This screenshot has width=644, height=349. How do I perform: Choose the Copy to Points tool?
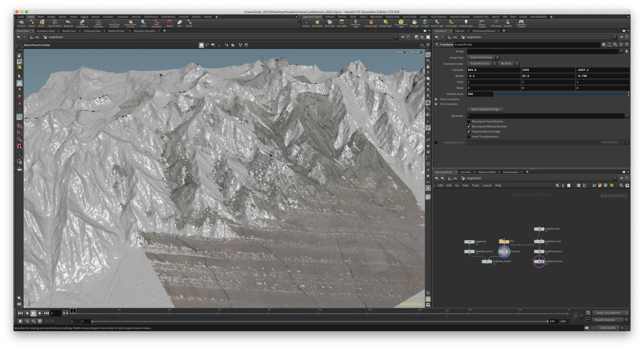coord(55,23)
